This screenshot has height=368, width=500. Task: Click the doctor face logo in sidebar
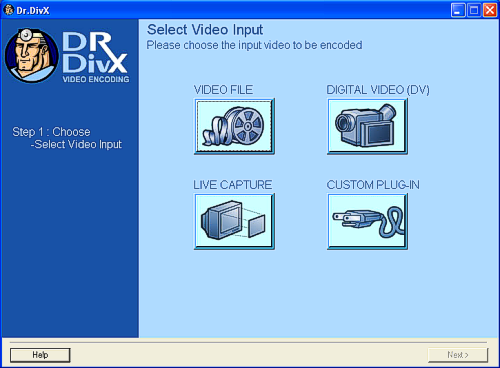click(32, 56)
